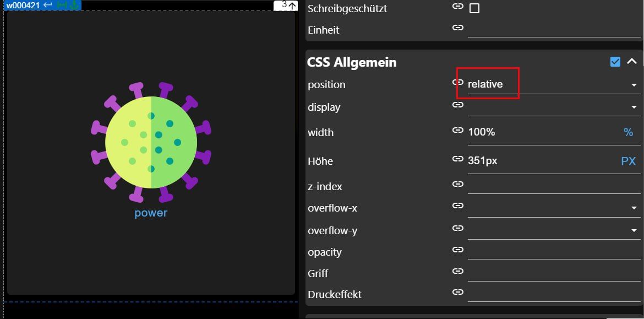
Task: Click the Druckeffekt label text
Action: pos(335,294)
